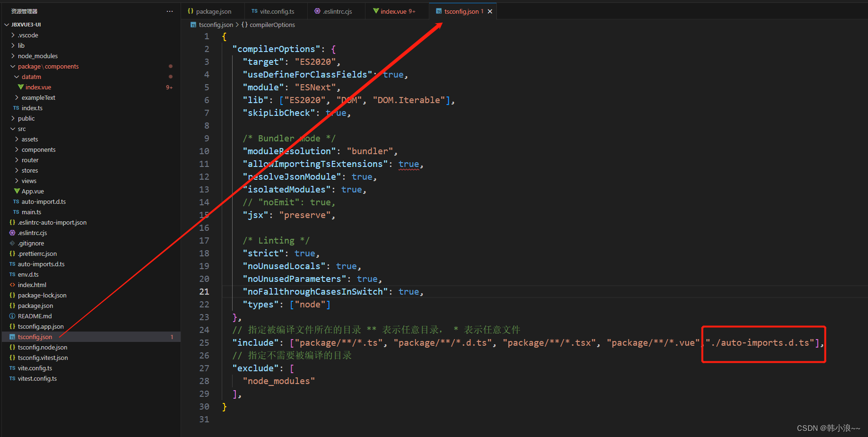Click the info icon beside README.md

(x=12, y=316)
